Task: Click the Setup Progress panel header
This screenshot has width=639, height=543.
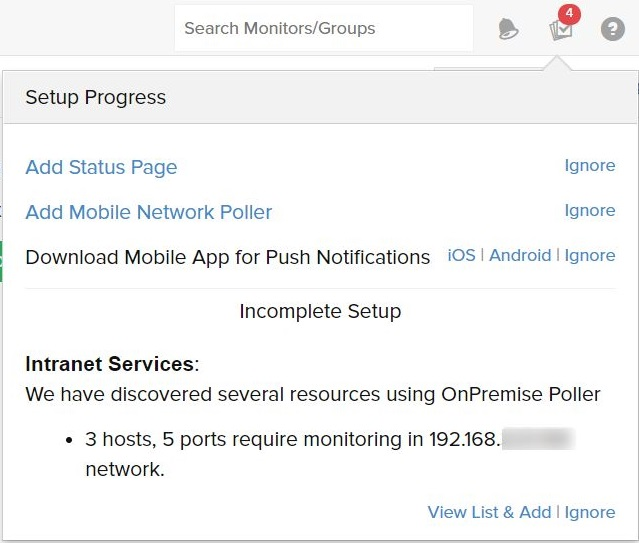Action: coord(95,97)
